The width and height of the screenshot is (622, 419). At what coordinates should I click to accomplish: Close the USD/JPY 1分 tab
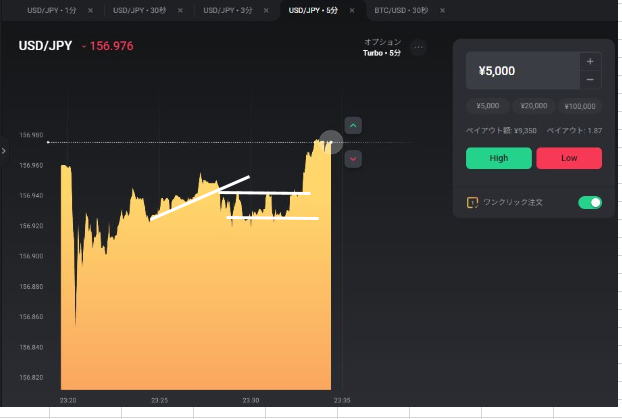(91, 10)
